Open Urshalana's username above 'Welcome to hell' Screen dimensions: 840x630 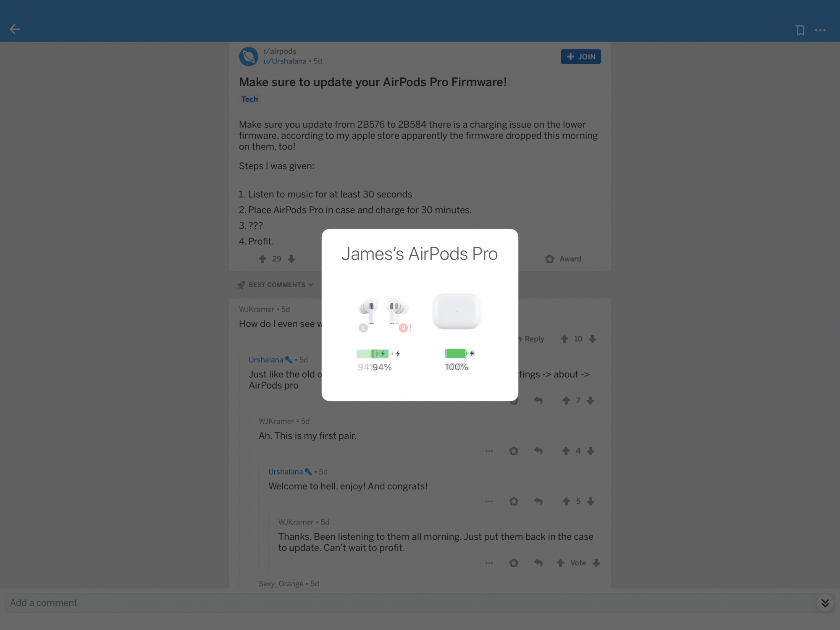coord(286,472)
